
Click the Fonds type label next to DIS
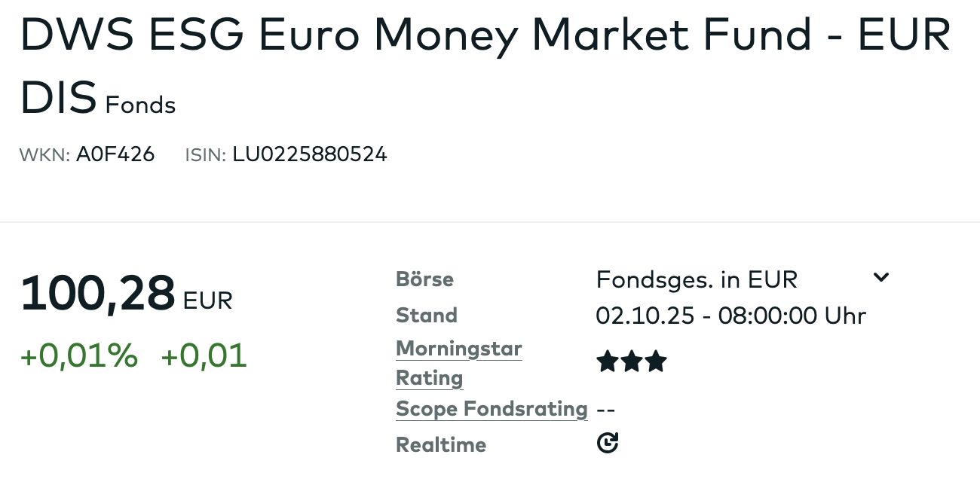(x=140, y=105)
